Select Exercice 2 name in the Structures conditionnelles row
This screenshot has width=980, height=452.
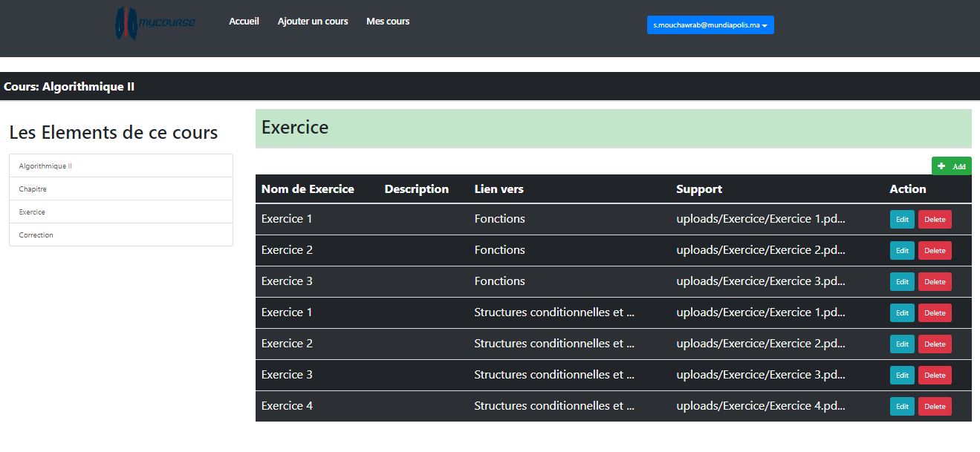point(287,344)
